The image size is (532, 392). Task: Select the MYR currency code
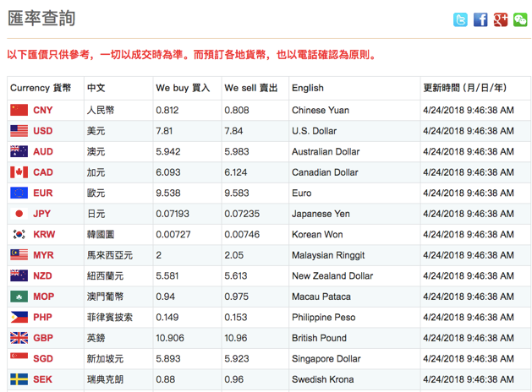(x=43, y=255)
